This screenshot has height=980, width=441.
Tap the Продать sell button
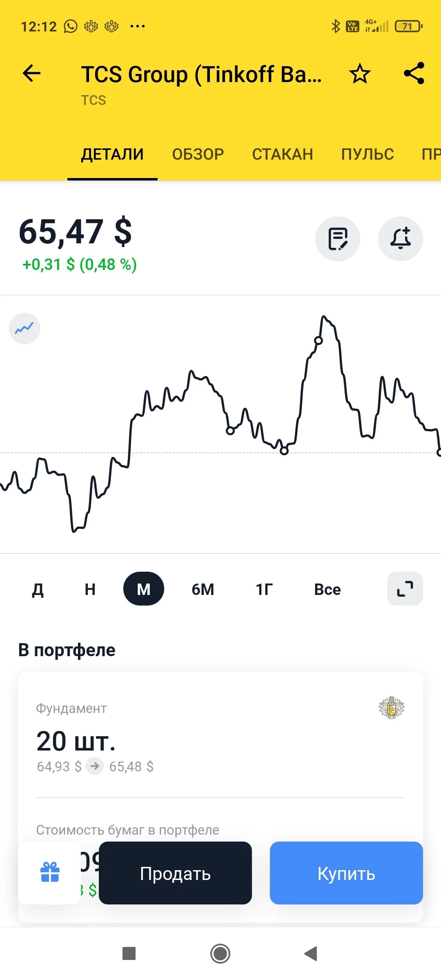coord(175,873)
